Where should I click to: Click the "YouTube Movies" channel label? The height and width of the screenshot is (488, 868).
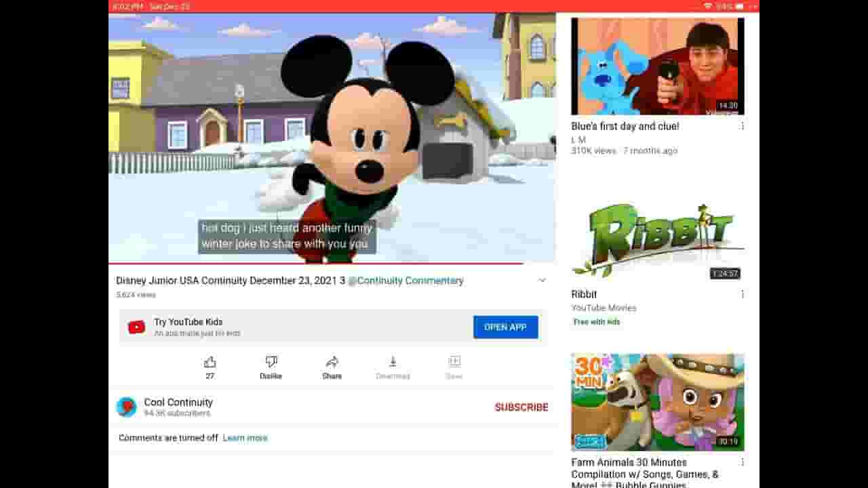point(604,308)
